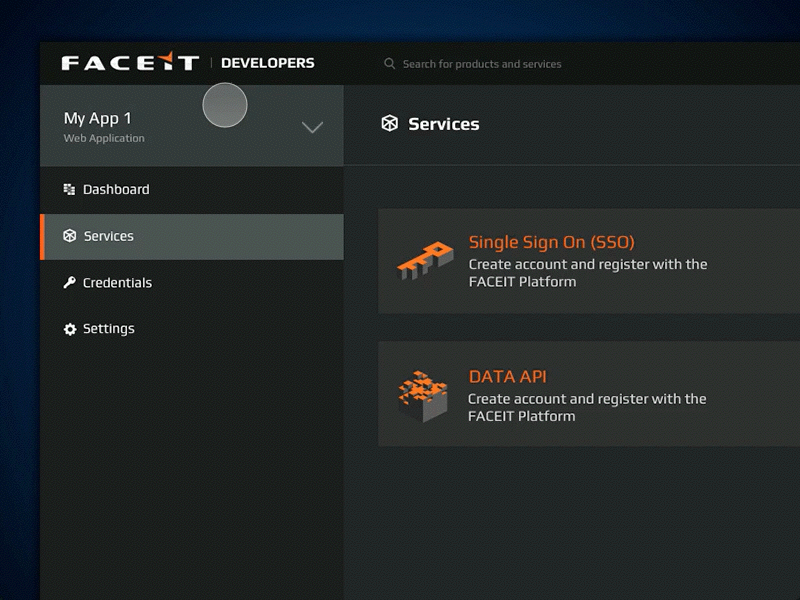800x600 pixels.
Task: Click the FACEIT logo in the header
Action: click(x=130, y=63)
